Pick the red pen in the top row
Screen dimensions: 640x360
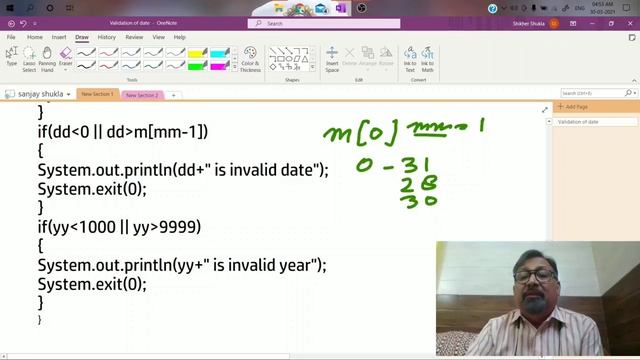point(108,53)
